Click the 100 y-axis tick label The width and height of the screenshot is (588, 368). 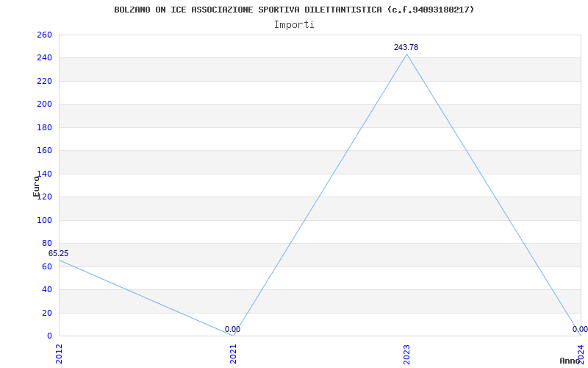44,220
